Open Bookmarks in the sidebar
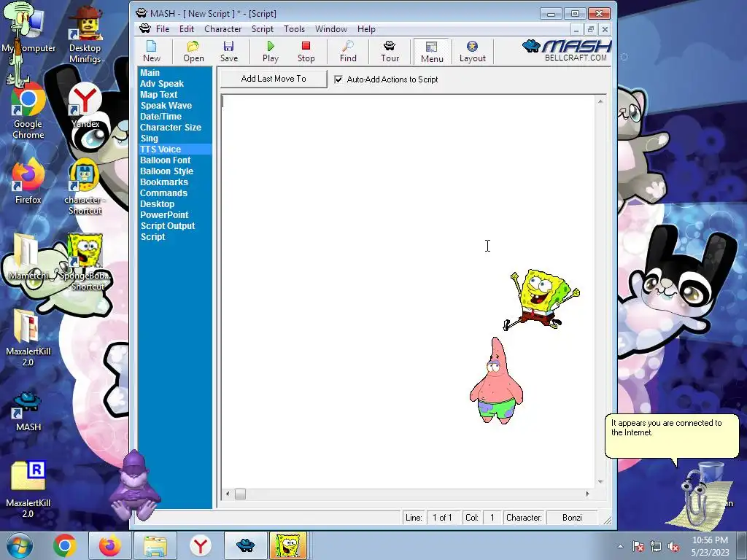This screenshot has width=747, height=560. (x=164, y=182)
